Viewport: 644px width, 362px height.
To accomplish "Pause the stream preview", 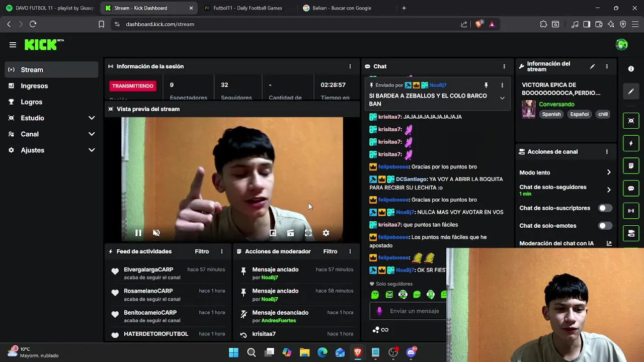I will point(138,233).
